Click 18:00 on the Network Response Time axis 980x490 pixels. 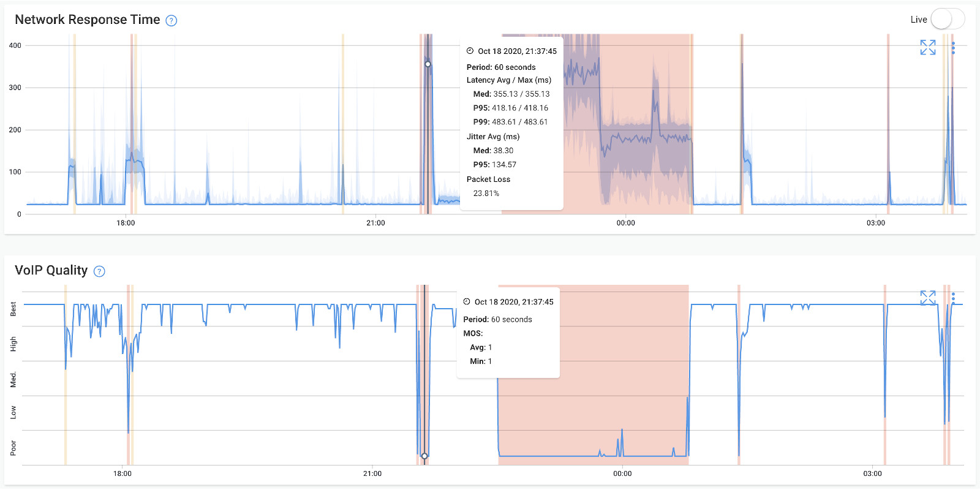(126, 223)
